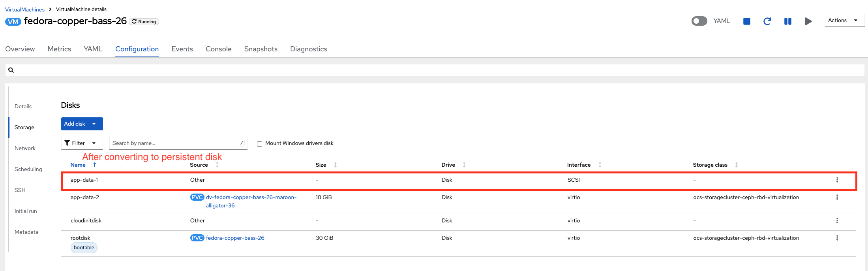
Task: Open kebab menu for cloudinitdisk row
Action: 837,221
